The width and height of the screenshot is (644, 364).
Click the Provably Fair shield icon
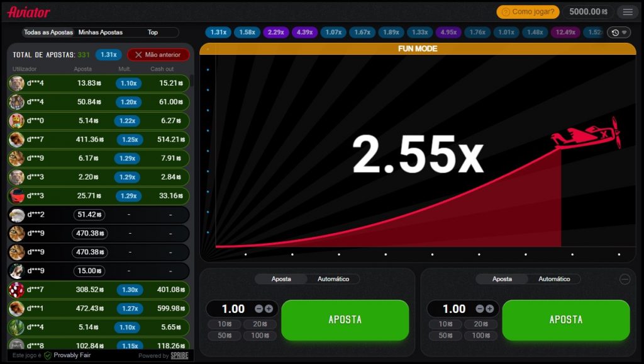click(48, 355)
